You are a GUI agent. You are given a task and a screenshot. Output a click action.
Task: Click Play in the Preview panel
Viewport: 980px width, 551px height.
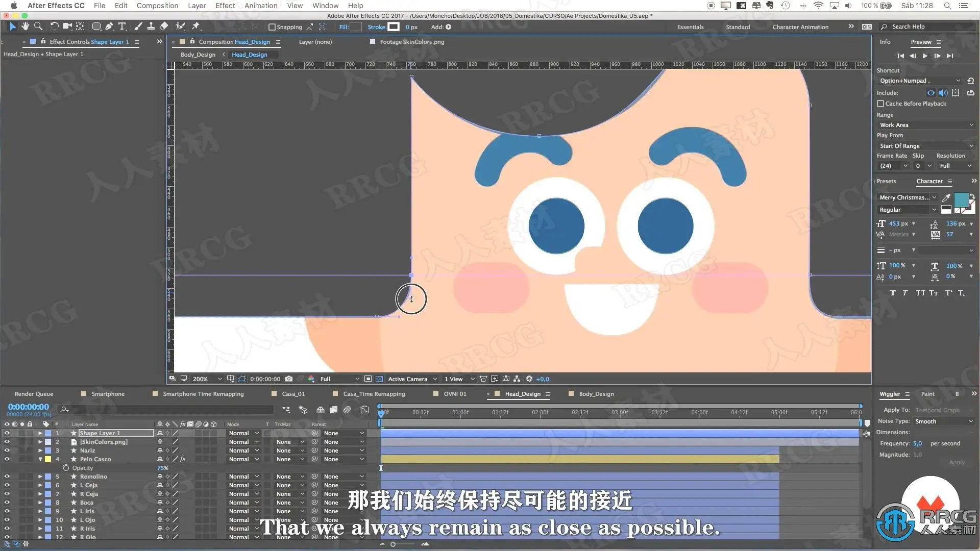pyautogui.click(x=925, y=56)
